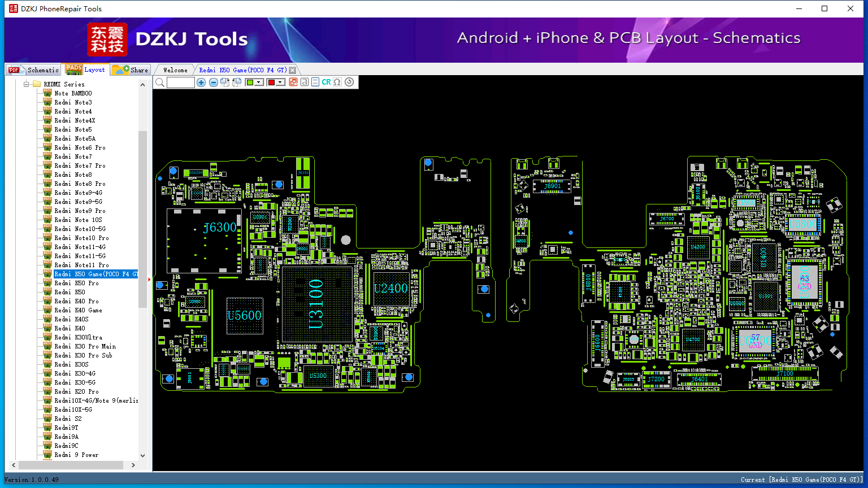This screenshot has width=868, height=488.
Task: Click the Omega resistance toolbar icon
Action: tap(337, 82)
